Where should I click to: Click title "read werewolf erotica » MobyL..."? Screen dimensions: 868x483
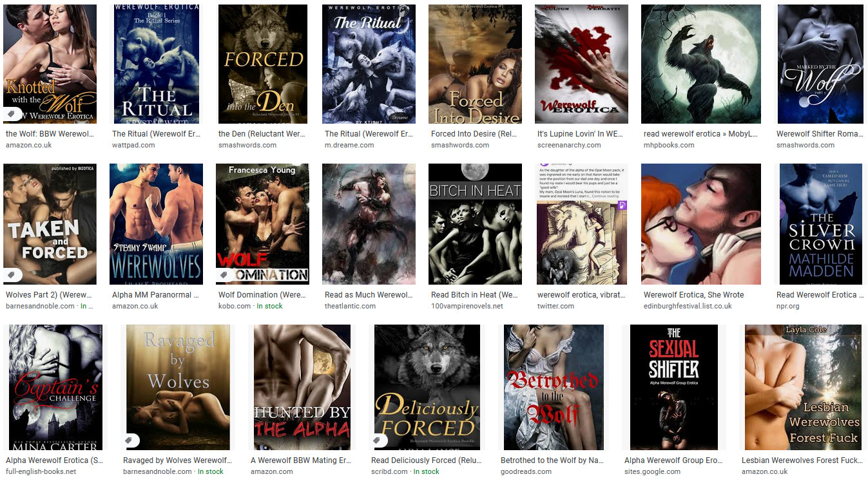click(x=700, y=134)
